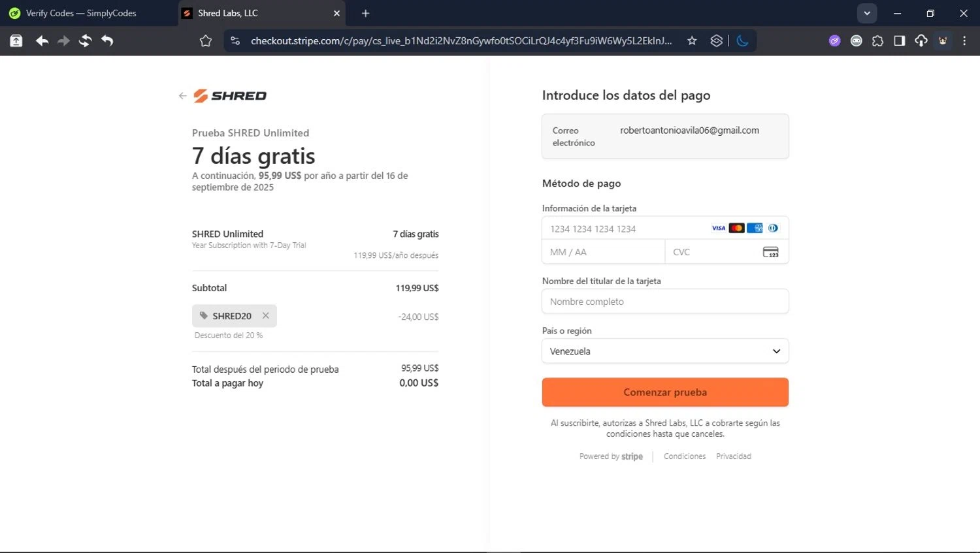Reload the Stripe checkout page
This screenshot has width=980, height=553.
click(85, 40)
